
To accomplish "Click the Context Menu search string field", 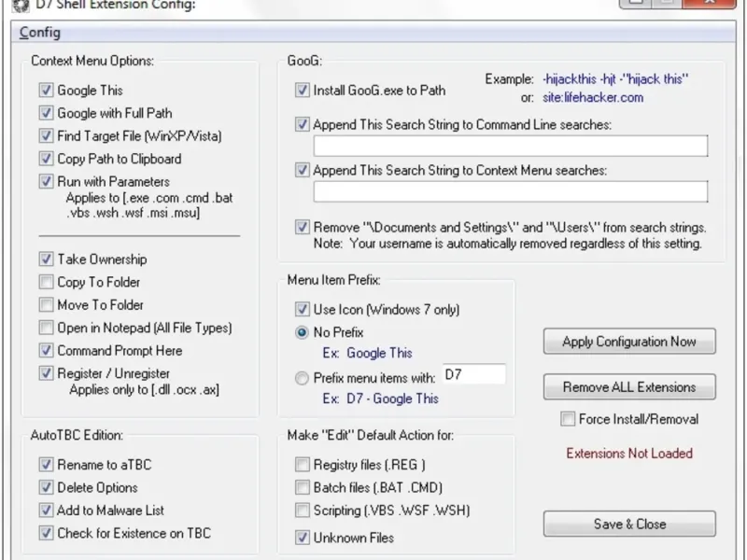I will coord(510,191).
